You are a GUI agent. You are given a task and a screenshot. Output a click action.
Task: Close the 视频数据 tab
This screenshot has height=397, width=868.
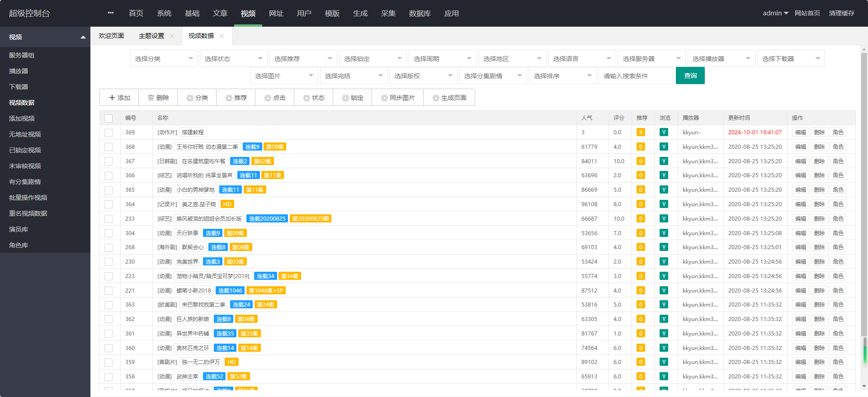[x=222, y=36]
